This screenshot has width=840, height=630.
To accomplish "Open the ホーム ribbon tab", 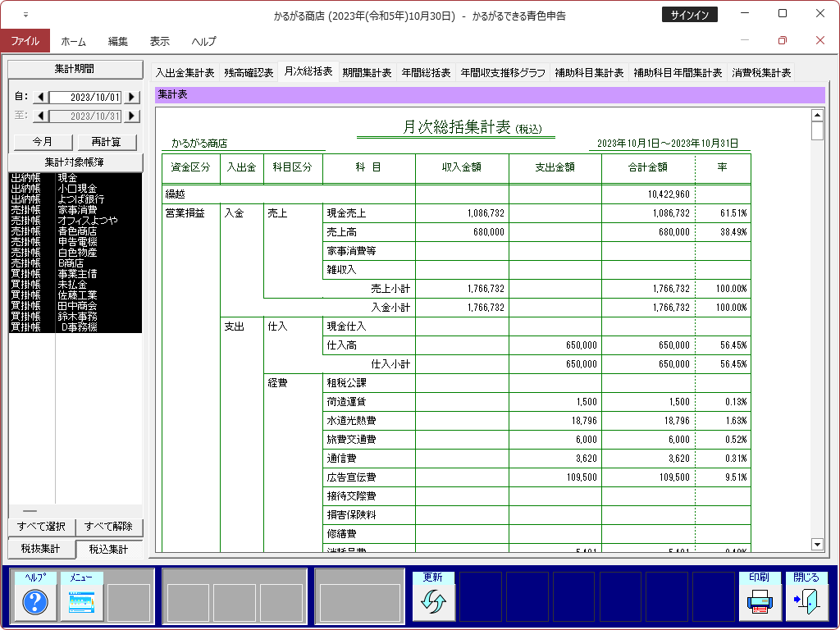I will point(73,41).
